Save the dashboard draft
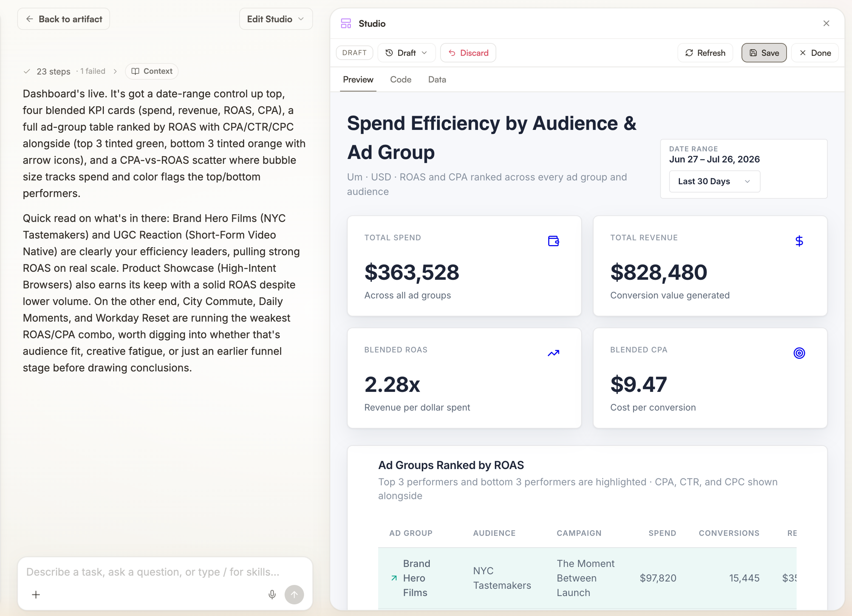Screen dimensions: 852x616 coord(764,53)
